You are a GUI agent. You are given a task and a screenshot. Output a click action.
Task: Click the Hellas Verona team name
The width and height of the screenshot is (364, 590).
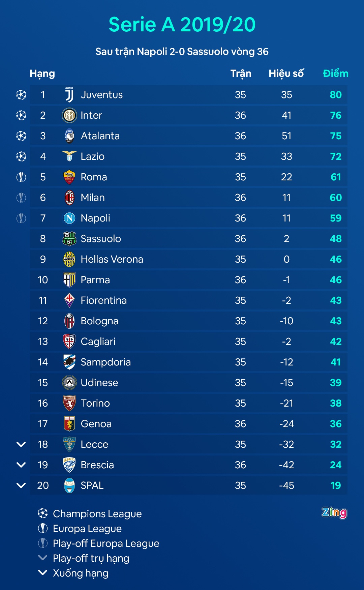tap(112, 259)
